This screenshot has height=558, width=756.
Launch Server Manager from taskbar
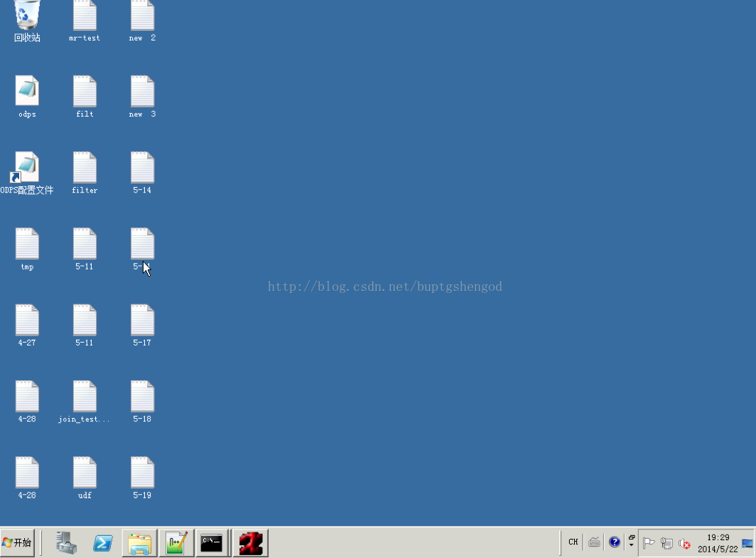[x=66, y=542]
